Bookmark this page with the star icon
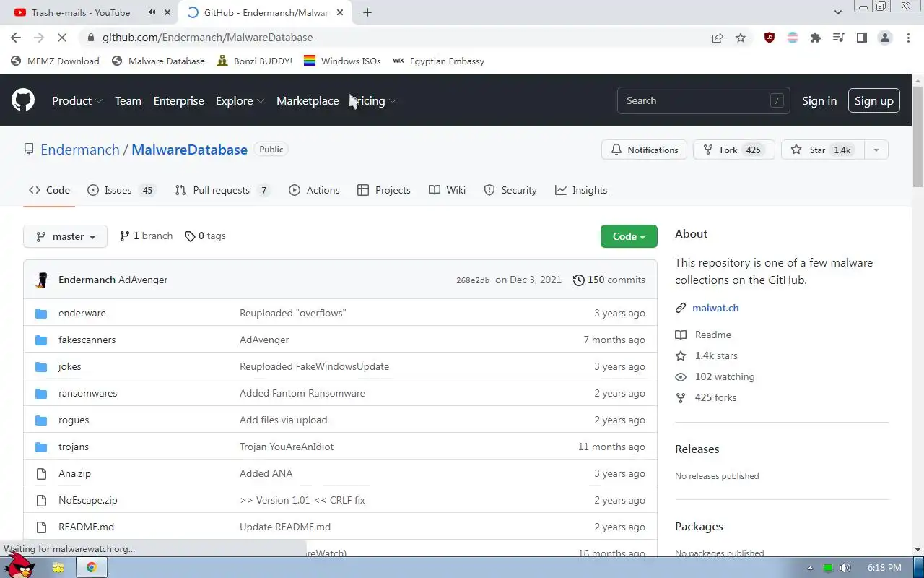This screenshot has height=578, width=924. [x=741, y=38]
